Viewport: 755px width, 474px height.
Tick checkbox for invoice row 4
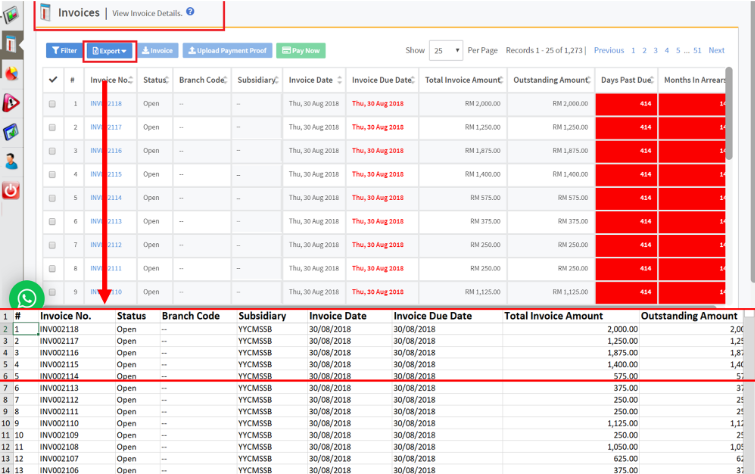52,174
